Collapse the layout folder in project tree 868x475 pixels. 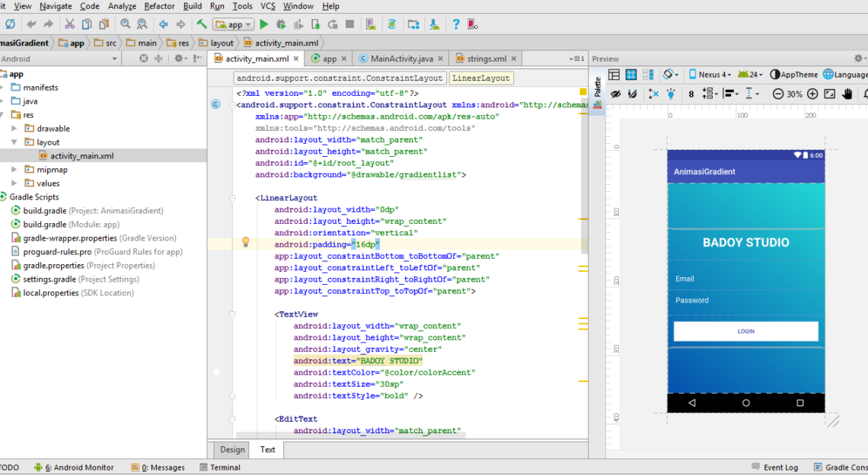coord(14,142)
